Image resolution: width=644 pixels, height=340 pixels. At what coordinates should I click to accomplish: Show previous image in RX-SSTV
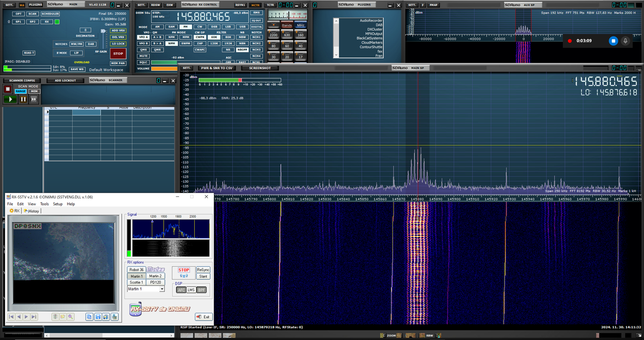[19, 317]
